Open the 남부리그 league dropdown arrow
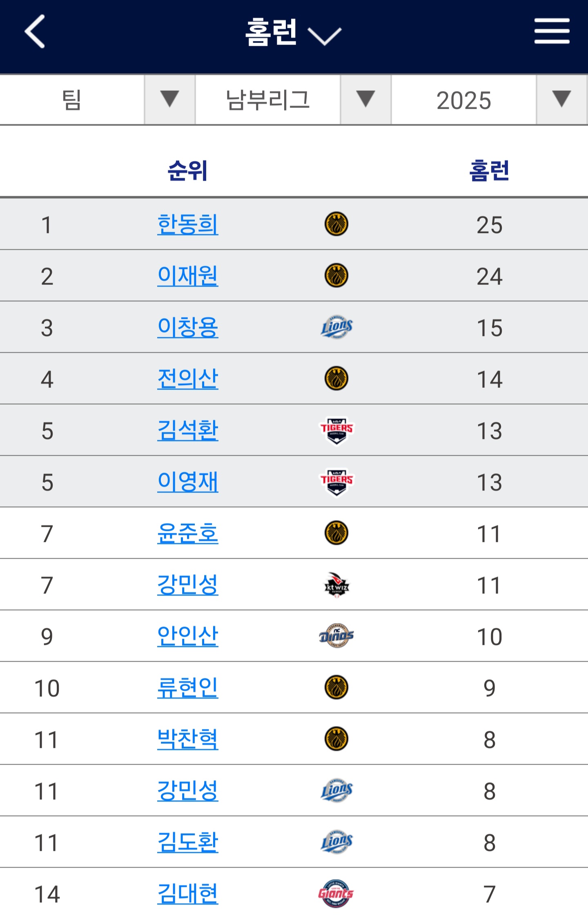 point(365,99)
